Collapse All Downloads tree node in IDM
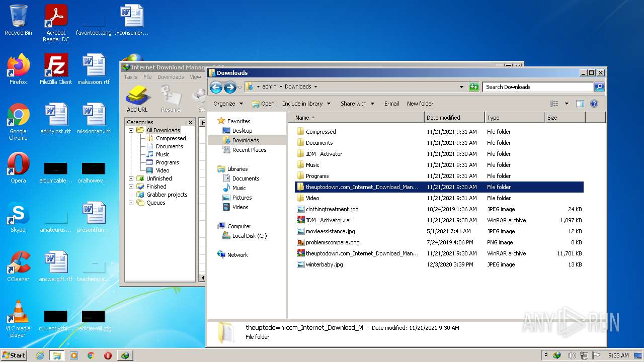This screenshot has width=644, height=362. coord(131,130)
